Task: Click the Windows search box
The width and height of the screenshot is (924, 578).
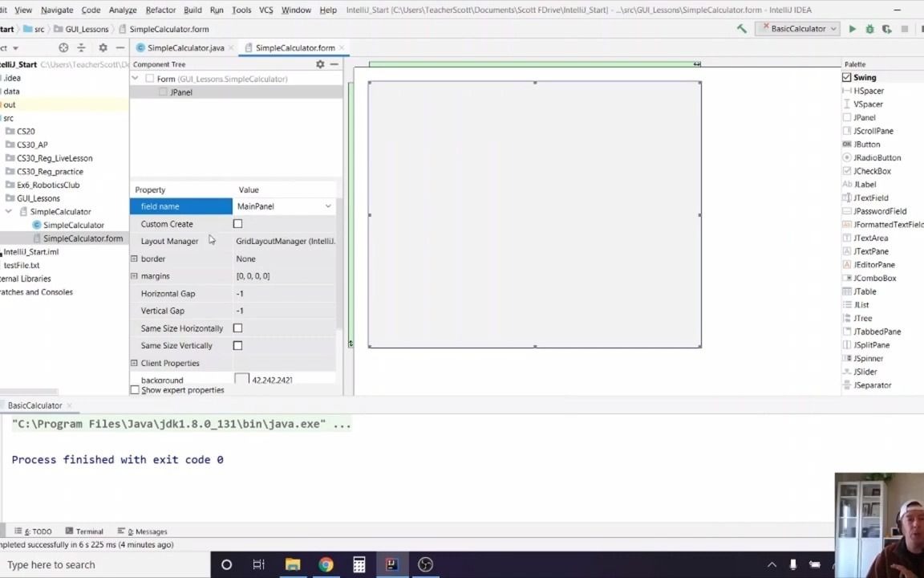Action: tap(105, 564)
